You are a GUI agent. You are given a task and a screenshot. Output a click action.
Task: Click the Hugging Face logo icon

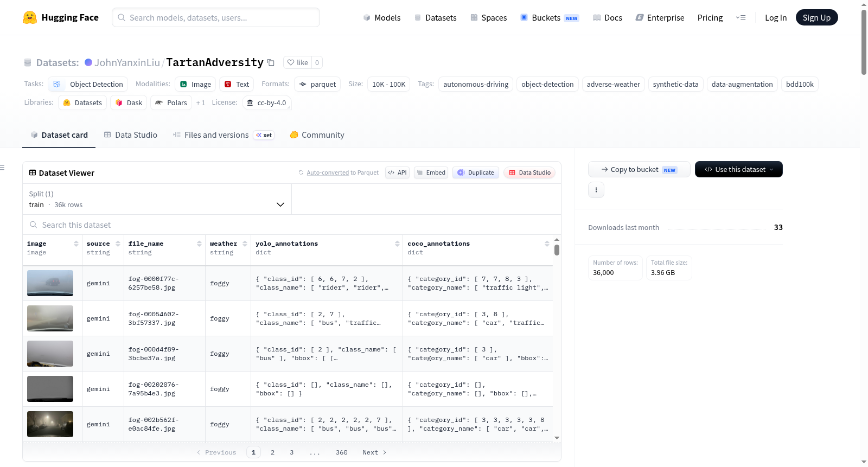tap(30, 17)
